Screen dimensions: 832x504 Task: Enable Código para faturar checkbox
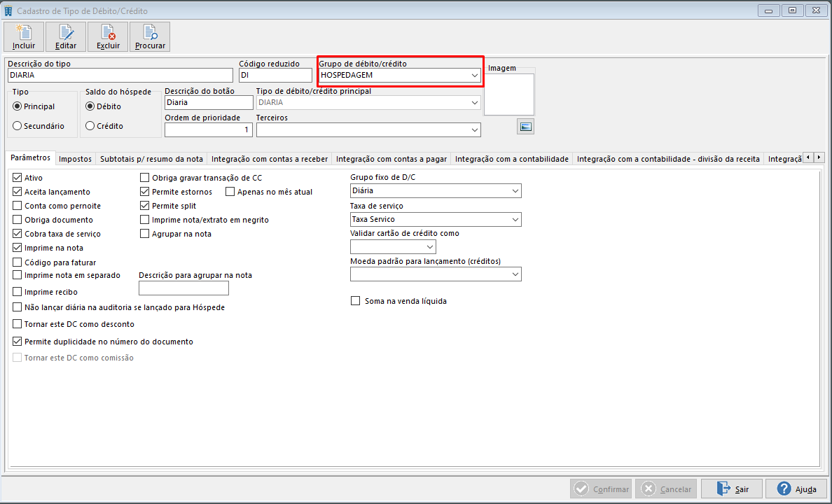(x=18, y=262)
